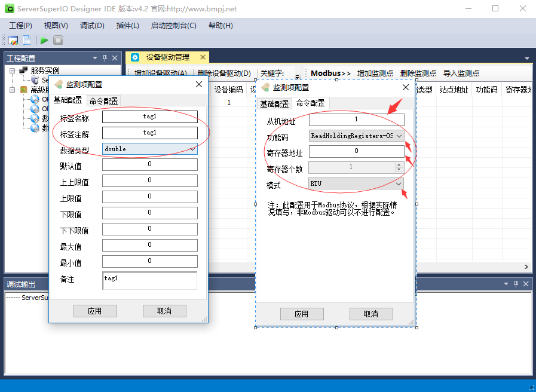Image resolution: width=536 pixels, height=392 pixels.
Task: Close the 设备驱动管理 document tab
Action: pos(203,57)
